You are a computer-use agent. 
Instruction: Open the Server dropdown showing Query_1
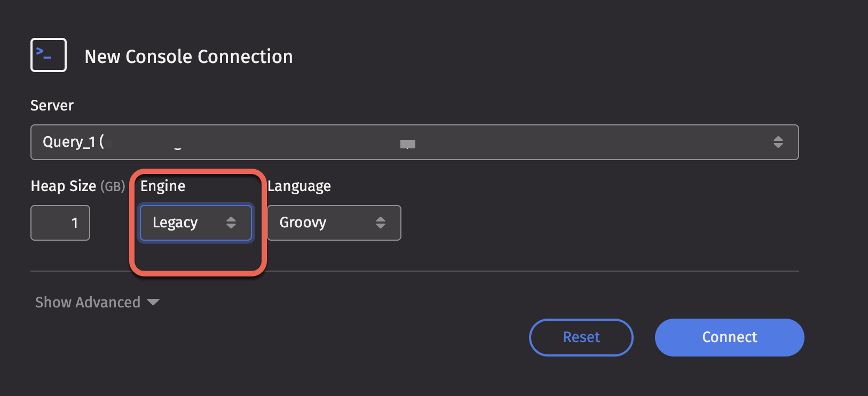415,142
